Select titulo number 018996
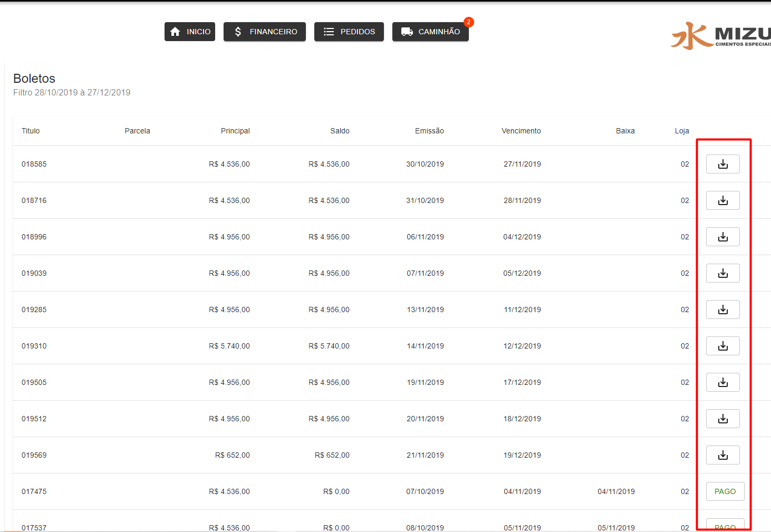This screenshot has height=532, width=771. (34, 237)
